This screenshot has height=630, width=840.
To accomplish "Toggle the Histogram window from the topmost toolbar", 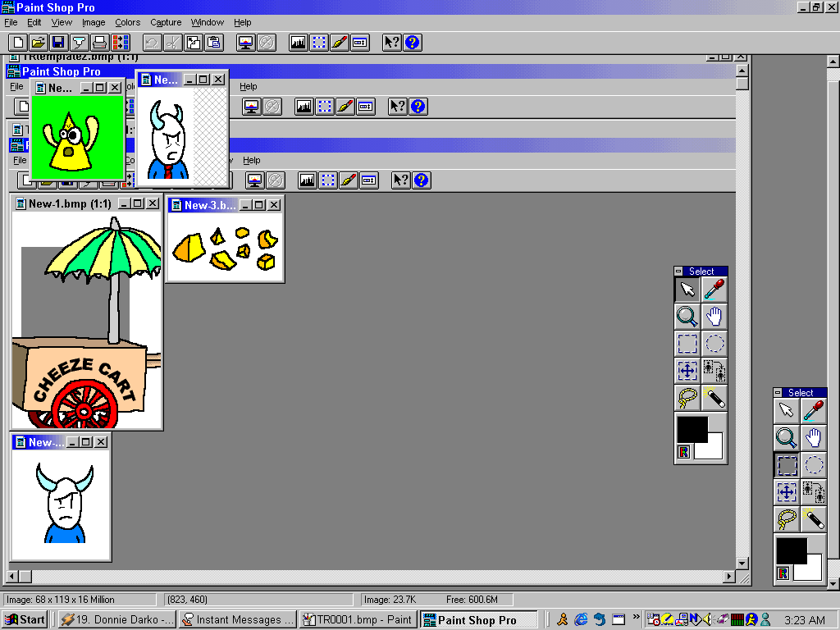I will click(x=298, y=42).
